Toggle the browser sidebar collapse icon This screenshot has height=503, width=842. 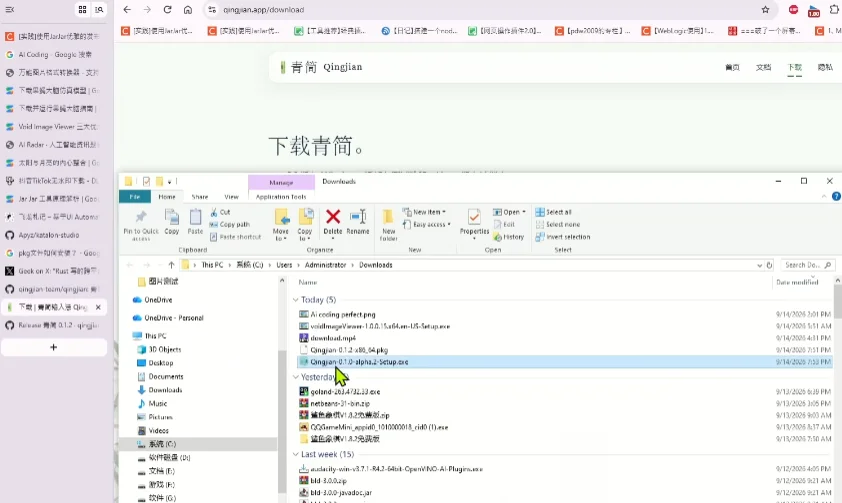(x=10, y=10)
